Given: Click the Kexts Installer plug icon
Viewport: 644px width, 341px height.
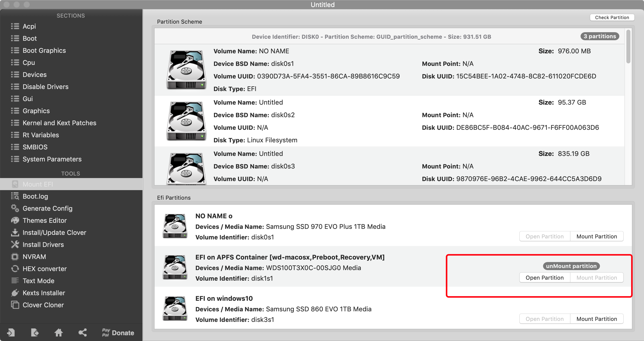Looking at the screenshot, I should tap(15, 293).
